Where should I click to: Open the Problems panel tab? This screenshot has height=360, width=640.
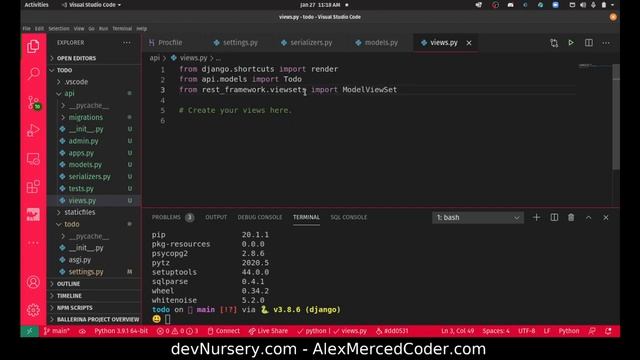pos(172,218)
